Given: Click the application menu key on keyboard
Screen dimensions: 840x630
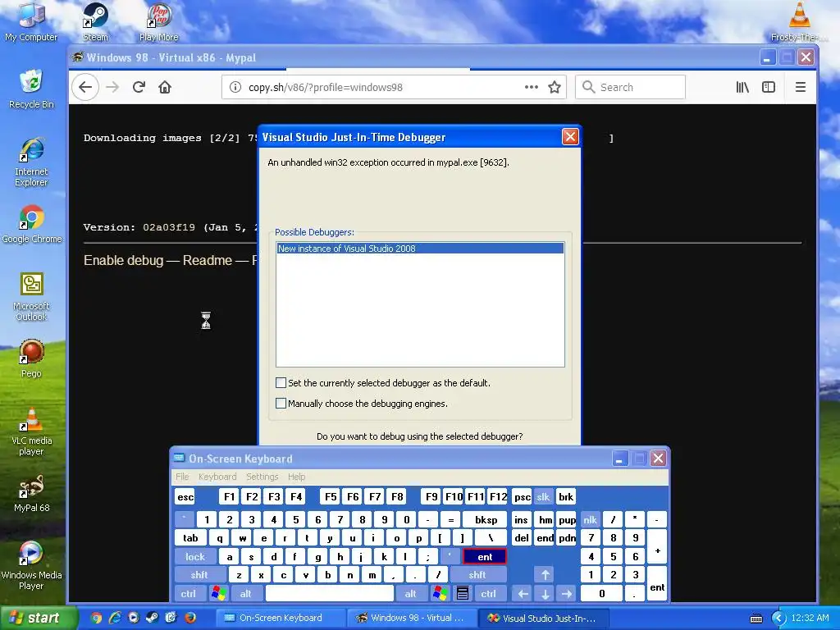Looking at the screenshot, I should [x=463, y=594].
